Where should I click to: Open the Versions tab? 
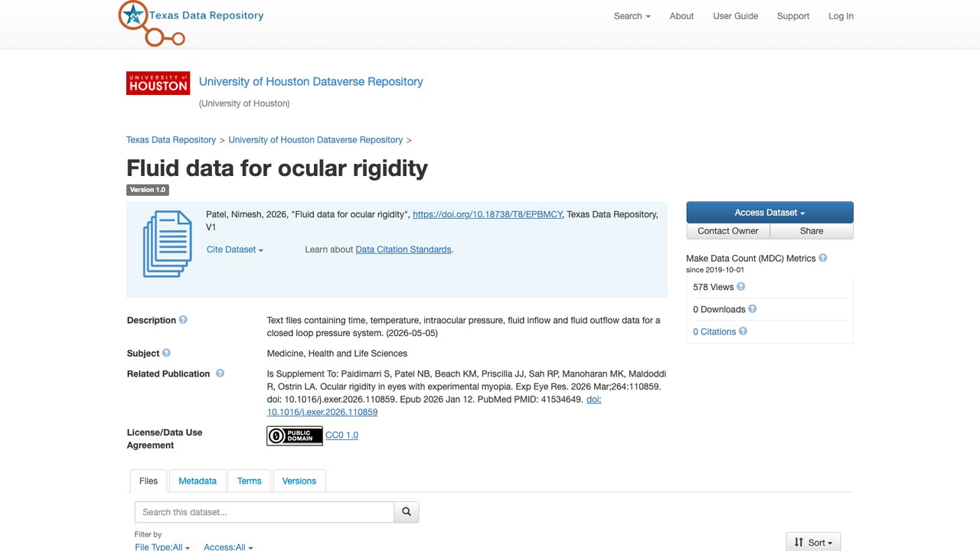point(299,481)
